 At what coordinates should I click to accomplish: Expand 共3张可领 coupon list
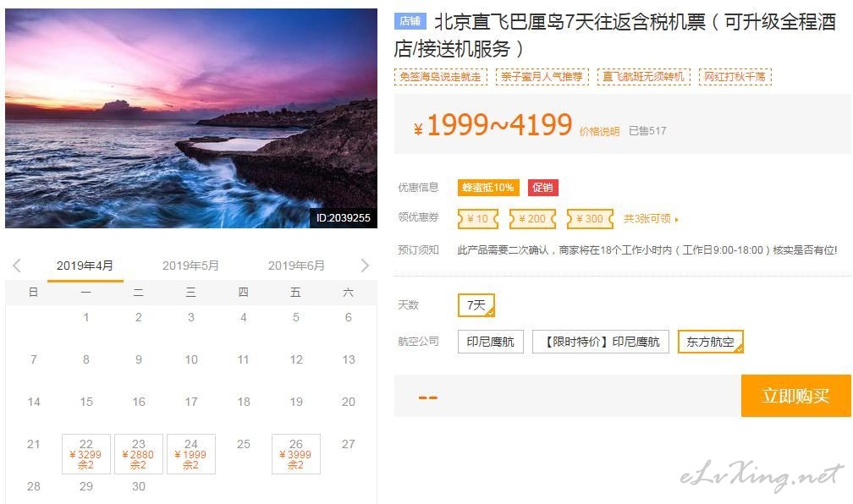pos(651,218)
